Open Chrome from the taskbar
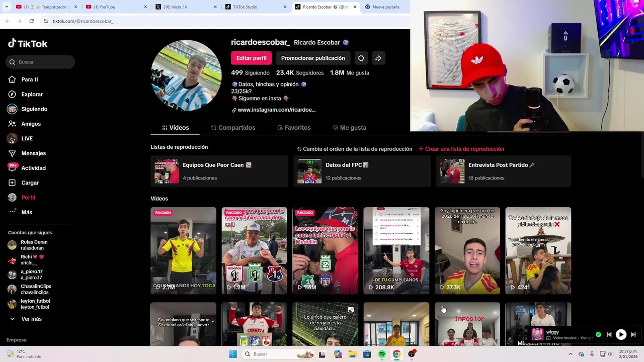The image size is (644, 362). pyautogui.click(x=396, y=354)
